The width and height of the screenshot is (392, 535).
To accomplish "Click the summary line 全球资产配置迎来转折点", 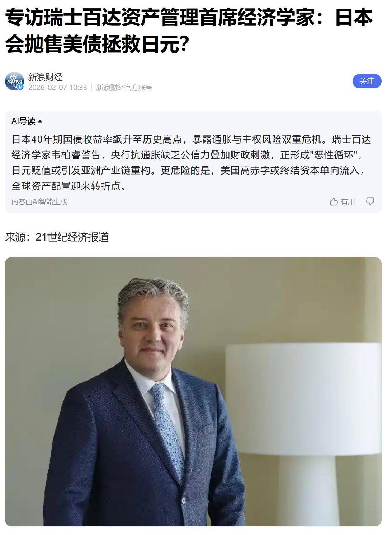I will point(70,186).
